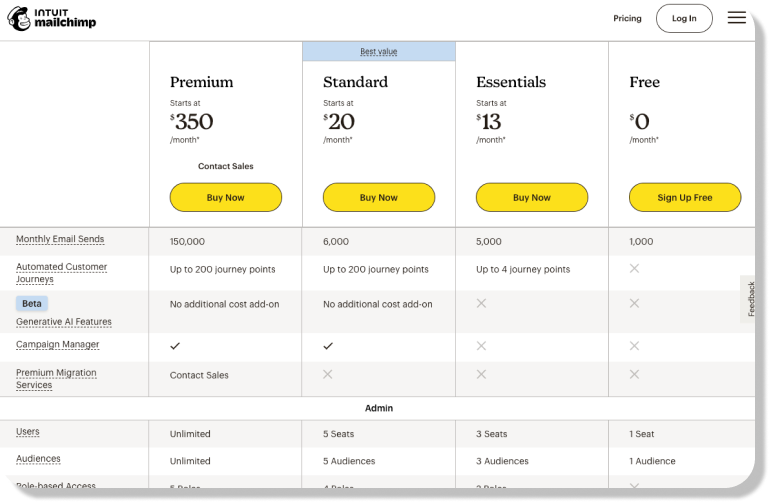Click Essentials Generative AI Features X mark
The height and width of the screenshot is (502, 769).
(x=481, y=303)
